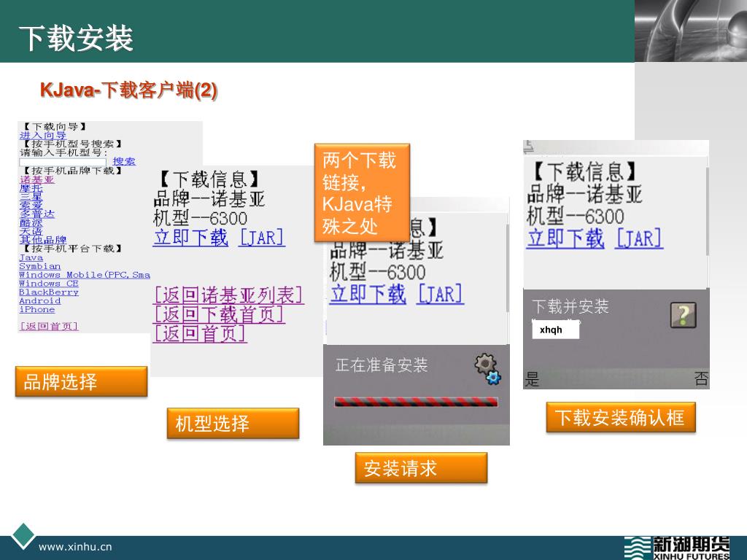Click [返回首页] in the brand list screen
747x560 pixels.
[x=49, y=326]
